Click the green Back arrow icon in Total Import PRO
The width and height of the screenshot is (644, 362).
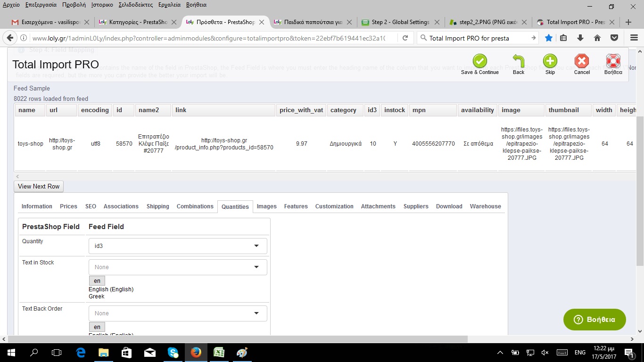(519, 61)
